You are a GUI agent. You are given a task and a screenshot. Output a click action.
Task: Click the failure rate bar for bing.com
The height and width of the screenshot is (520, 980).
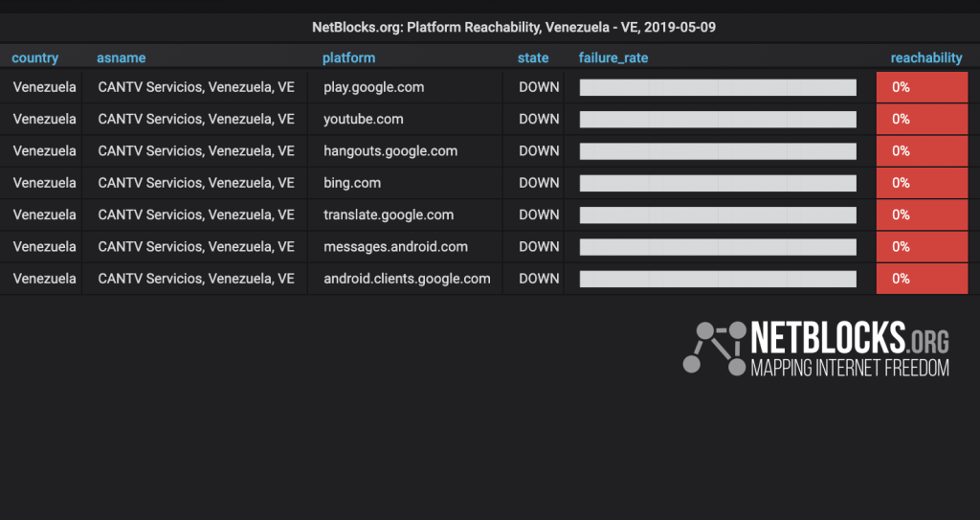[718, 183]
